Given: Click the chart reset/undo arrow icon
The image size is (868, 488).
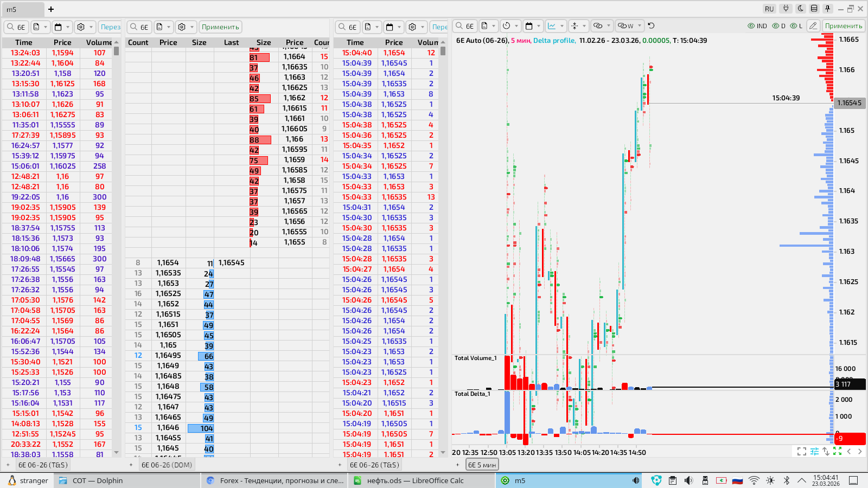Looking at the screenshot, I should click(651, 25).
